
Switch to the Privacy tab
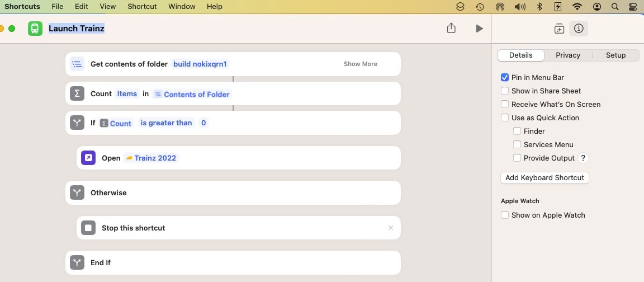point(568,55)
